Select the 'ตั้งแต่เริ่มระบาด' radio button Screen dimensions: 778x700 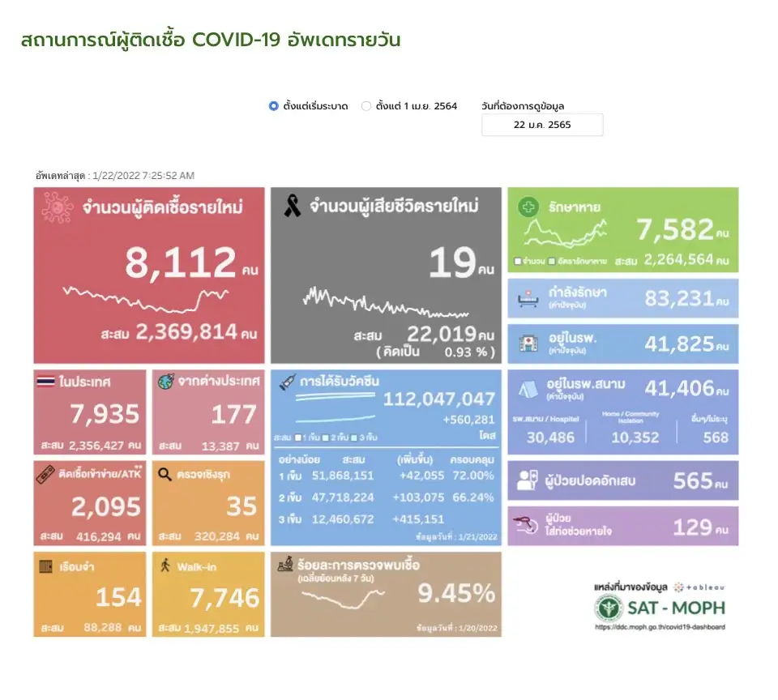coord(274,106)
